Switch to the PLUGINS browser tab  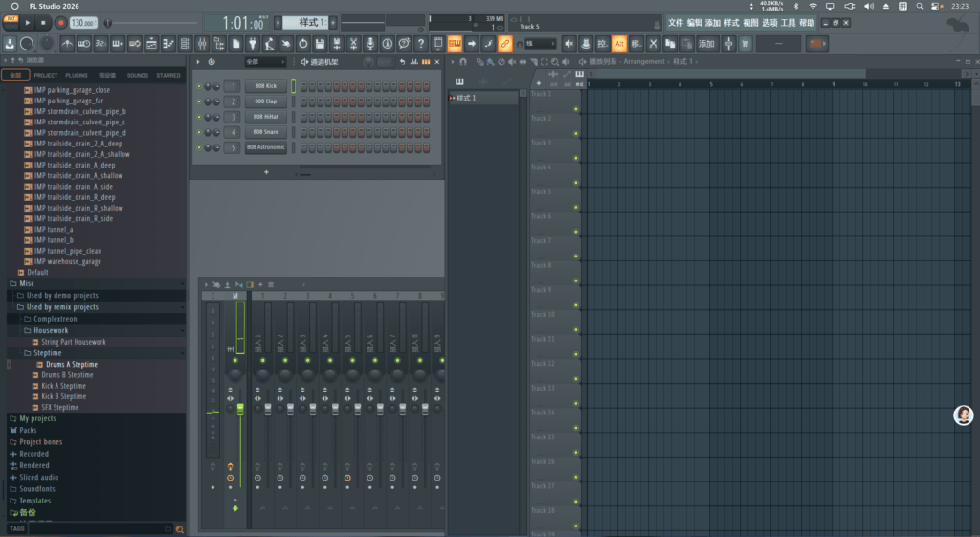(77, 75)
